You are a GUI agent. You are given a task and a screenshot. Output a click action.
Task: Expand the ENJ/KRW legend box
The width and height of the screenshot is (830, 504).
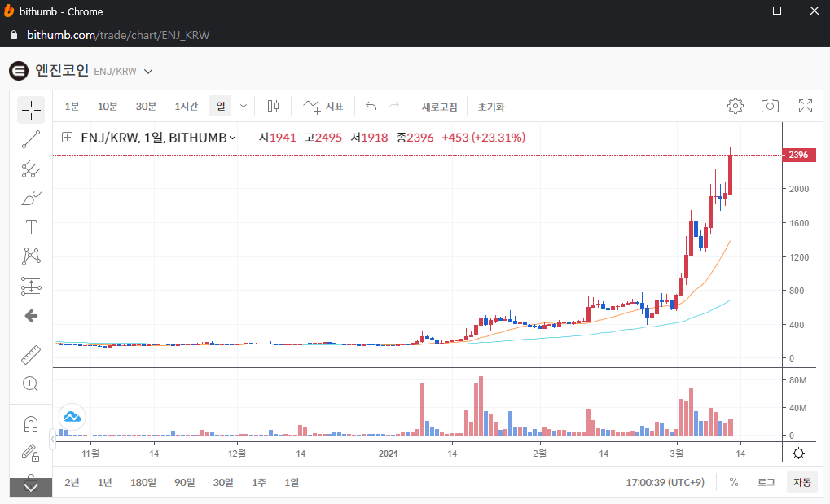(x=68, y=138)
